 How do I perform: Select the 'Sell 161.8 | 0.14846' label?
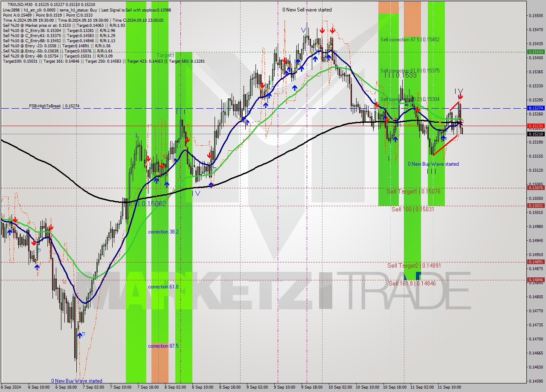click(412, 283)
